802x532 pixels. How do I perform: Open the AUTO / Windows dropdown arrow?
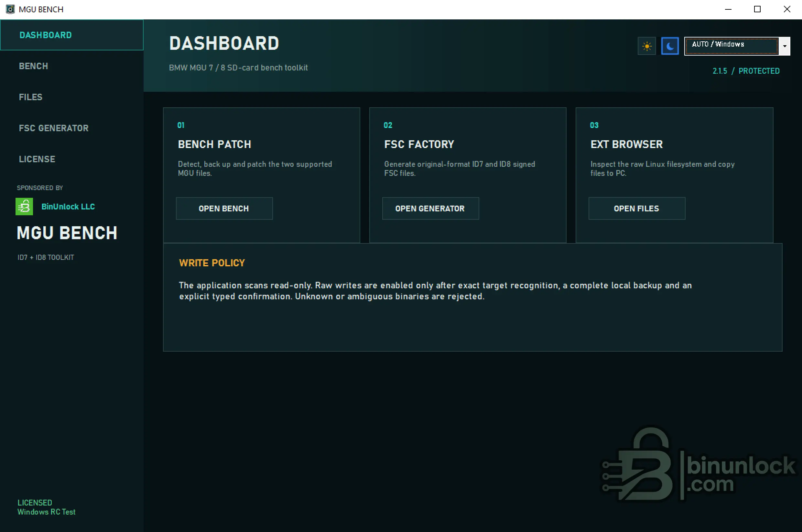coord(784,46)
